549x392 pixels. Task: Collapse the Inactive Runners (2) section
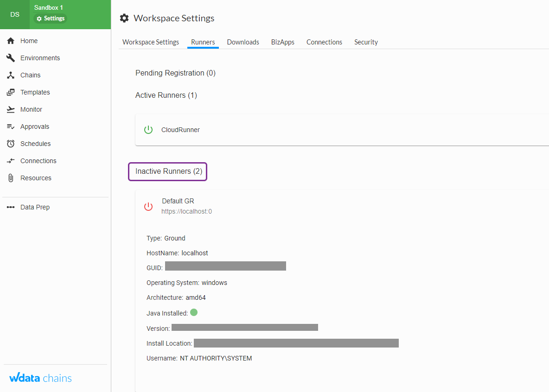pyautogui.click(x=169, y=171)
